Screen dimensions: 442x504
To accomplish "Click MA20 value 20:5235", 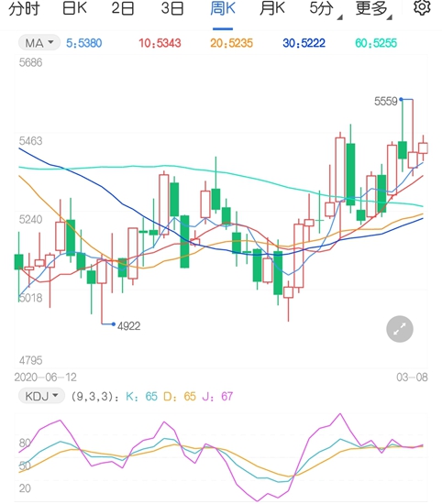I will (232, 43).
